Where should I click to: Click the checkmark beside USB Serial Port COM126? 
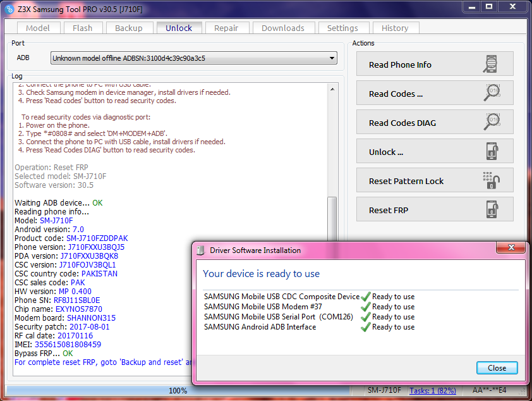tap(365, 317)
